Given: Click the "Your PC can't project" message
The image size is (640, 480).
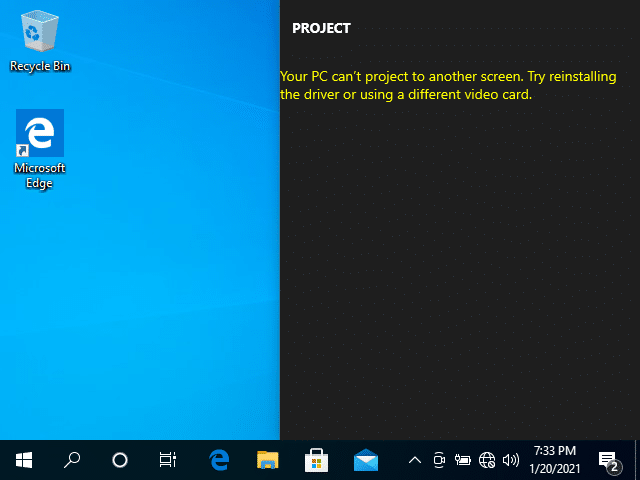Looking at the screenshot, I should pyautogui.click(x=448, y=85).
